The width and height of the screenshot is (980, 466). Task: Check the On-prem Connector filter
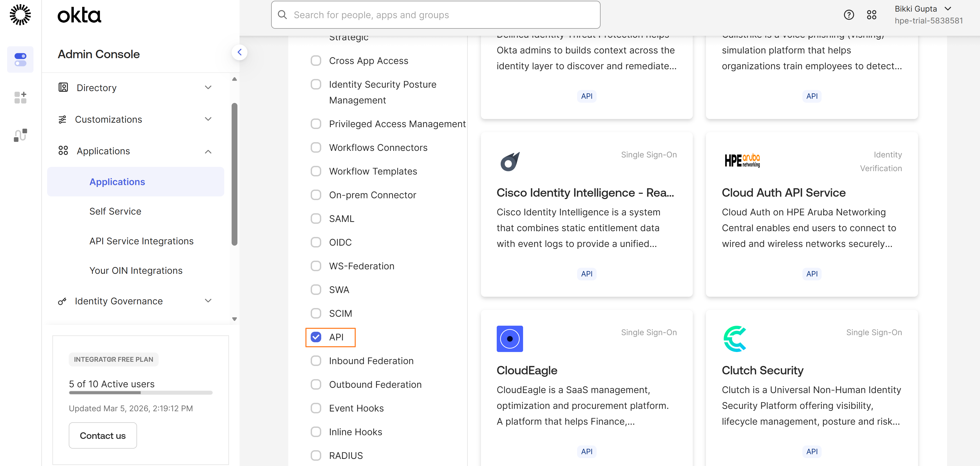click(x=316, y=195)
